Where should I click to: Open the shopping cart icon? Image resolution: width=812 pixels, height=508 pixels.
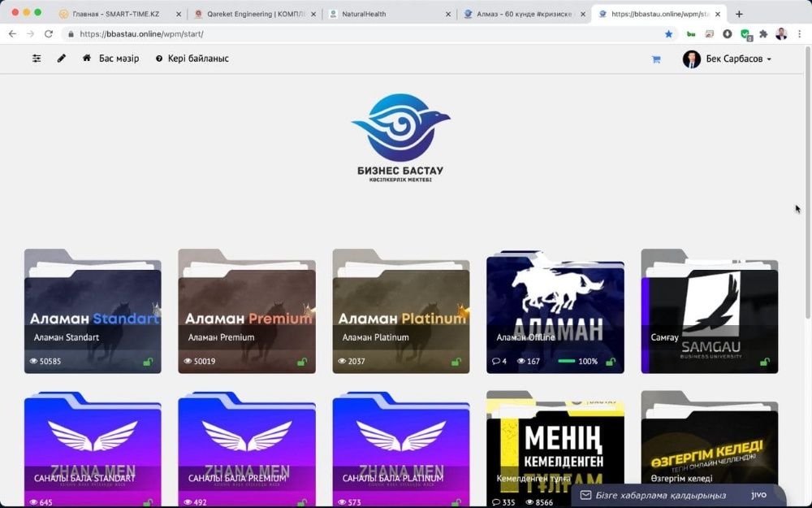[x=656, y=59]
